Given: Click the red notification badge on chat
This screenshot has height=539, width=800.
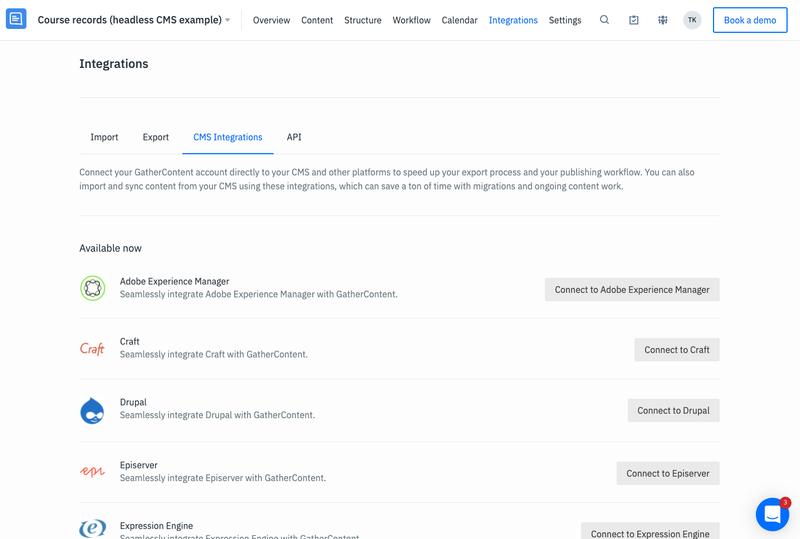Looking at the screenshot, I should pyautogui.click(x=785, y=502).
